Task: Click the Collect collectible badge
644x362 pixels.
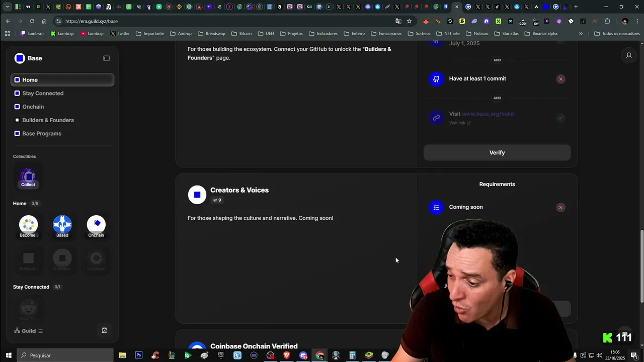Action: coord(28,178)
